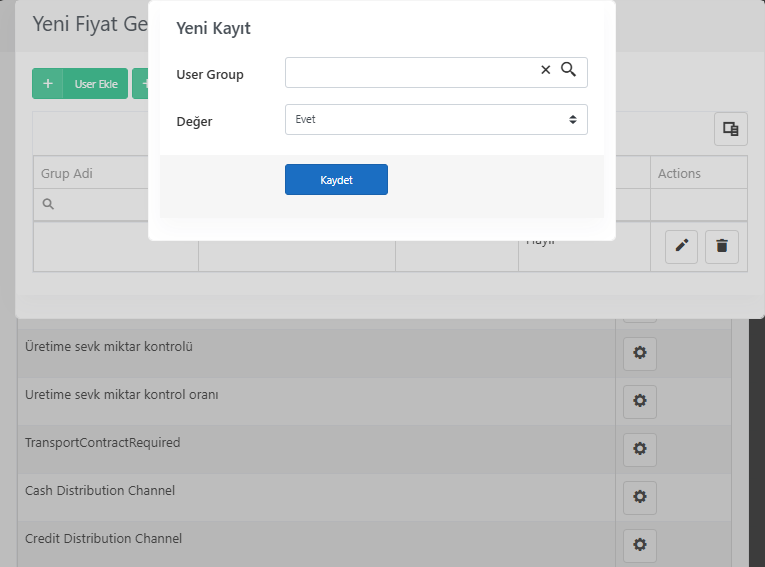The width and height of the screenshot is (765, 567).
Task: Open gear for Credit Distribution Channel
Action: [640, 545]
